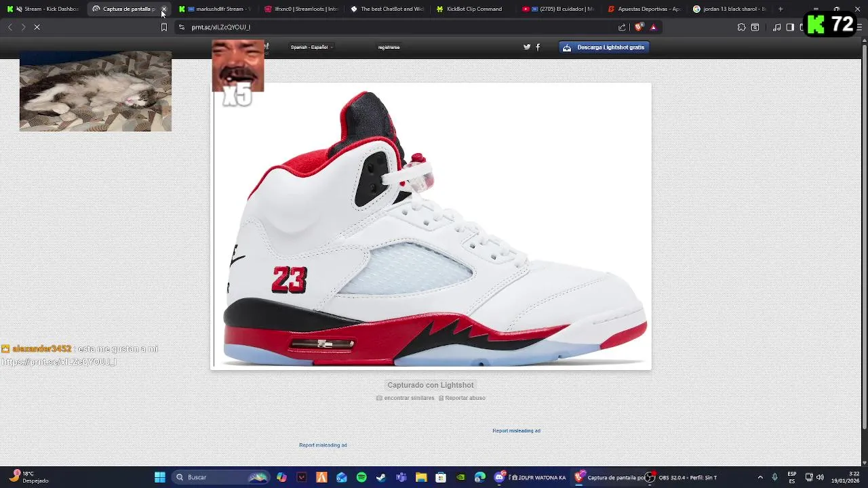Open site settings icon beside the URL

coord(181,27)
